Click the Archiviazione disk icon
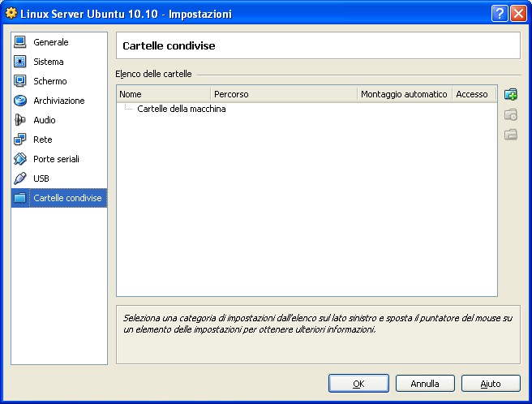Screen dimensions: 532x404 click(20, 101)
